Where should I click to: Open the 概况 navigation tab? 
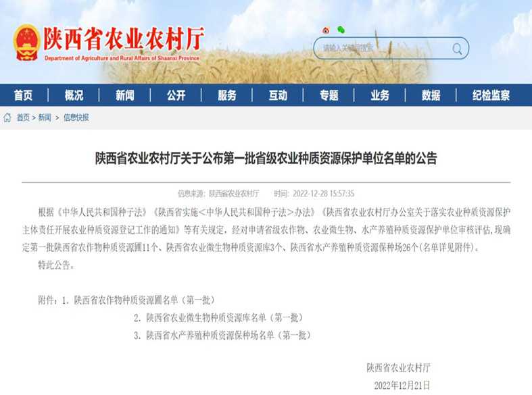pyautogui.click(x=74, y=95)
